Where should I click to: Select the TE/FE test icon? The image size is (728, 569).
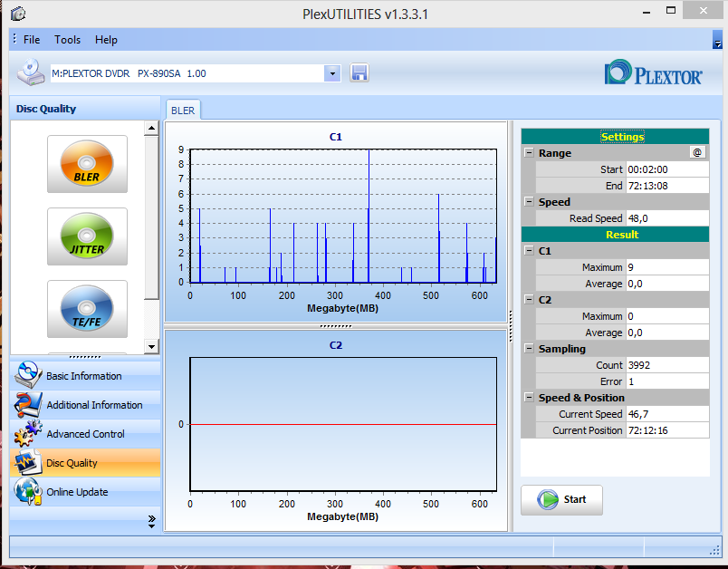coord(87,308)
